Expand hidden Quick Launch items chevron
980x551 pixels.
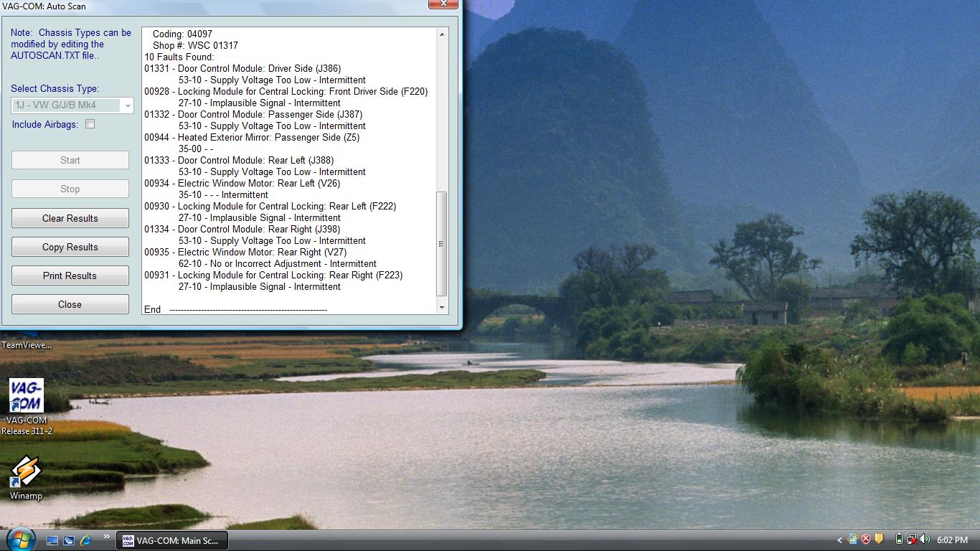pyautogui.click(x=107, y=537)
